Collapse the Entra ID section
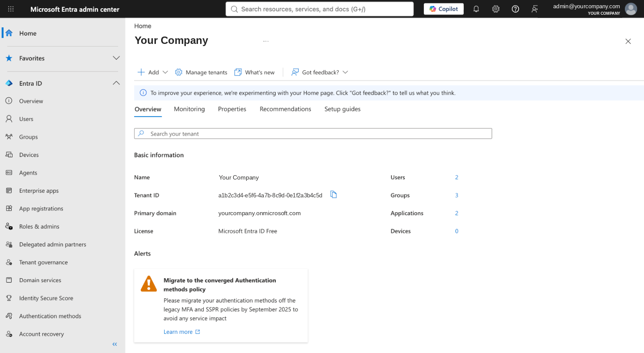644x353 pixels. tap(116, 83)
